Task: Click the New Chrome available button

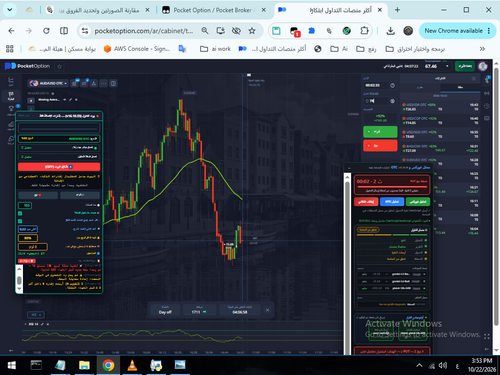Action: click(x=457, y=31)
